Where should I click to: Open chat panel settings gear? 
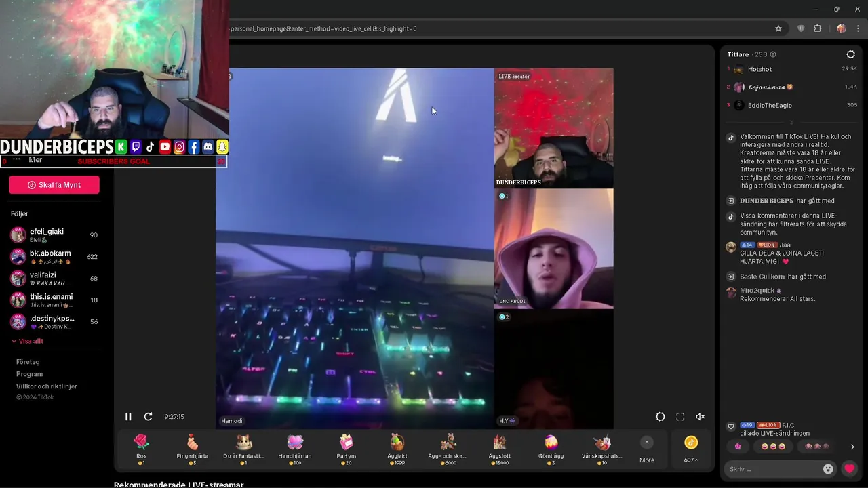[x=851, y=54]
